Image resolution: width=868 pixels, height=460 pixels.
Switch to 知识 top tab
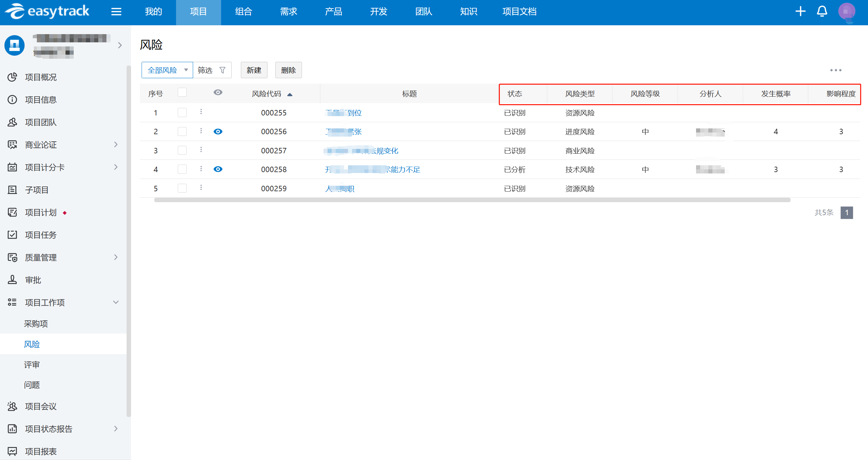pyautogui.click(x=469, y=12)
